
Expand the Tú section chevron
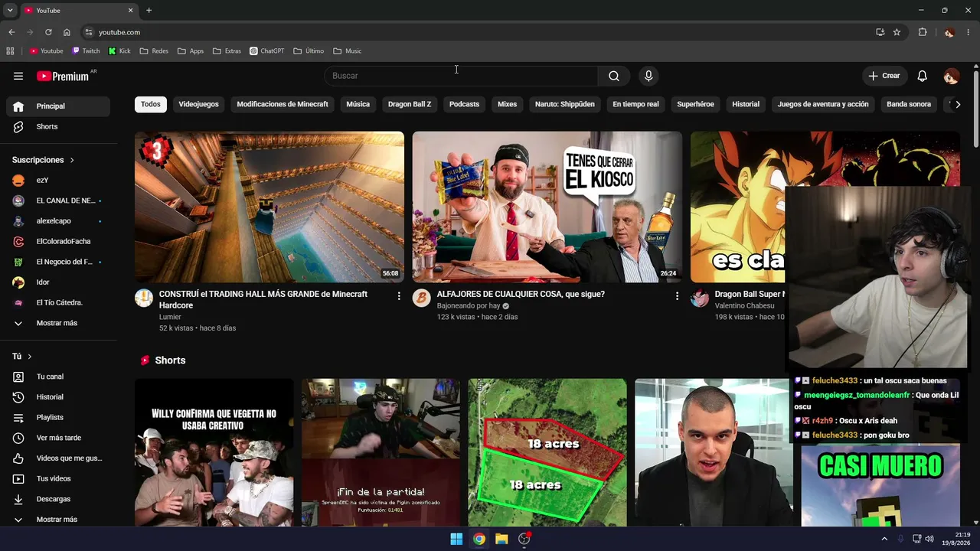click(30, 357)
